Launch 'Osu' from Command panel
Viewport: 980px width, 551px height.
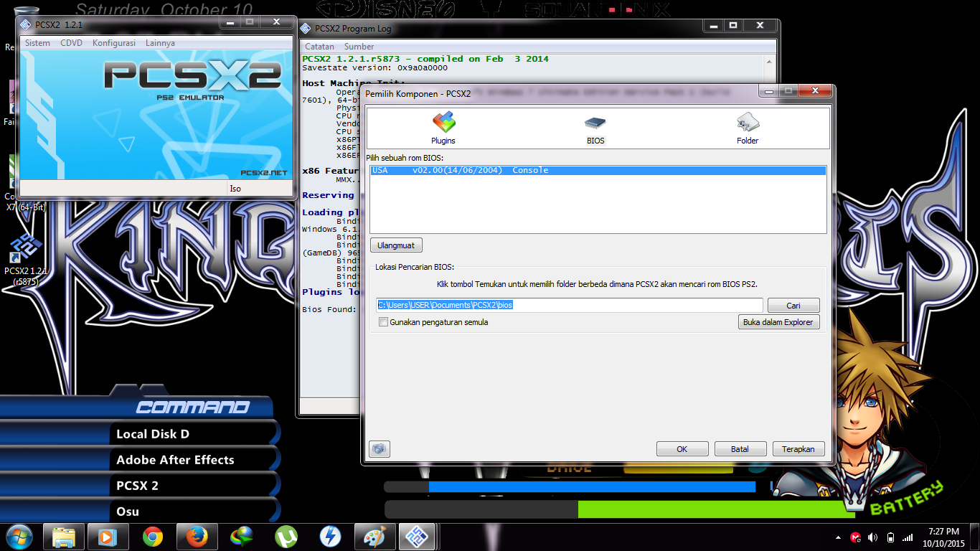point(128,512)
